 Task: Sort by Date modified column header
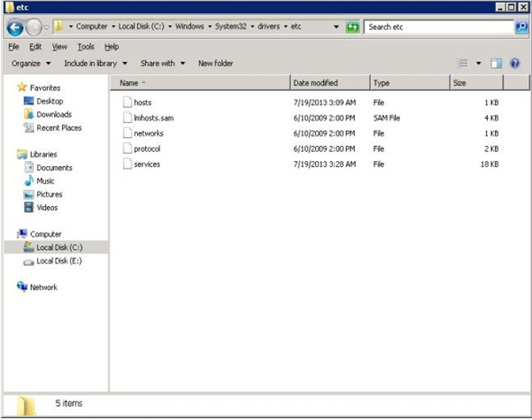(315, 83)
